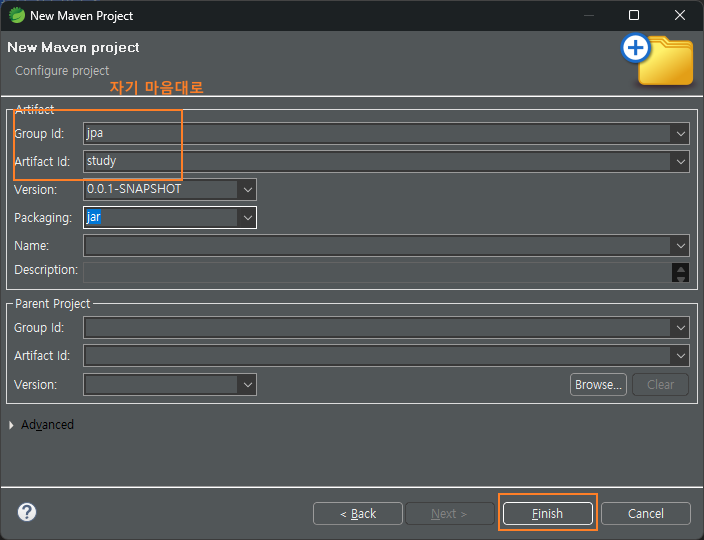Viewport: 704px width, 540px height.
Task: Click the "Configure project" subtitle text
Action: (62, 70)
